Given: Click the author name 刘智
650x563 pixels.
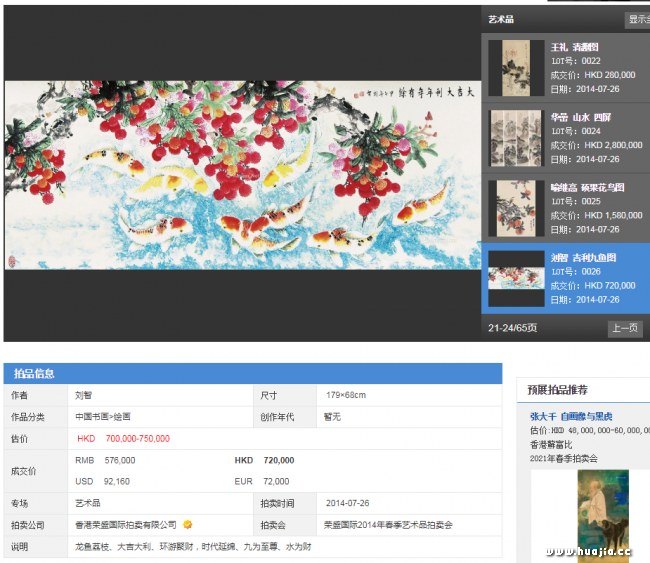Looking at the screenshot, I should (x=83, y=395).
